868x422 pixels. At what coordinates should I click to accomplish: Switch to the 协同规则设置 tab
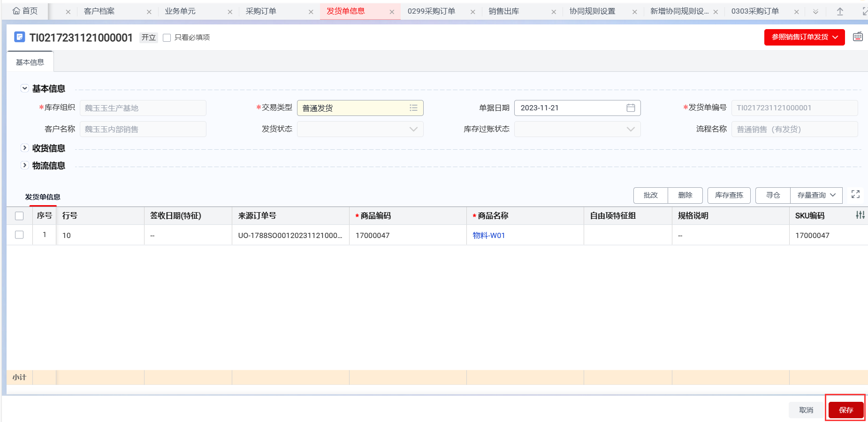pos(592,11)
